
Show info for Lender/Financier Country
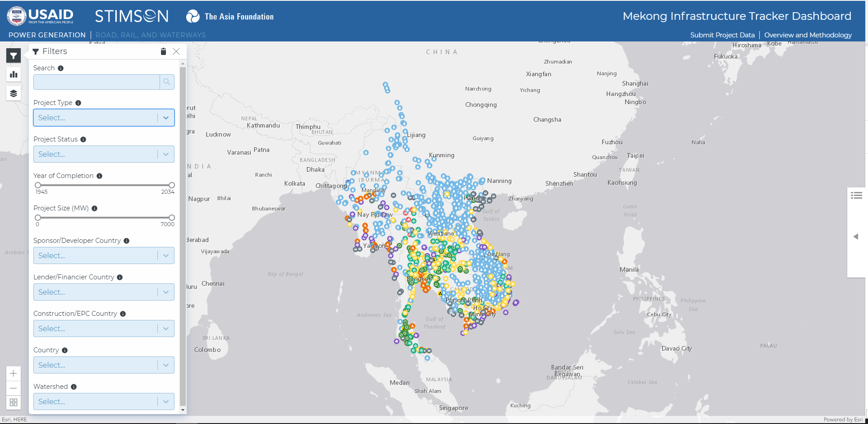pyautogui.click(x=119, y=277)
